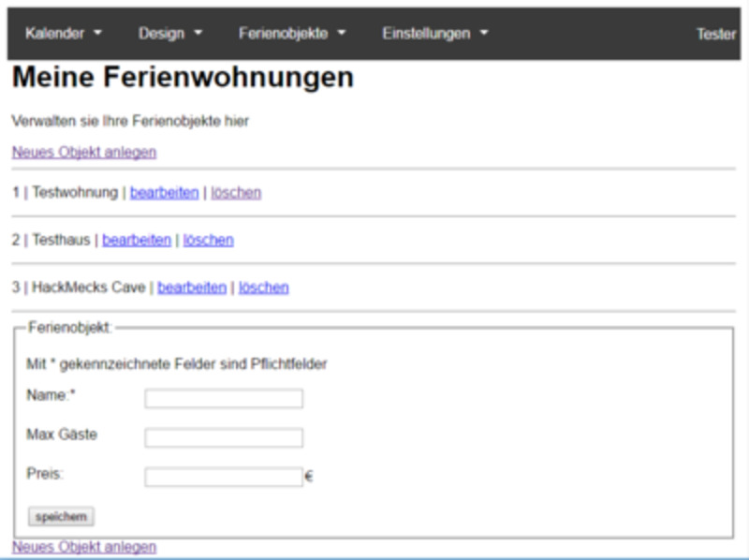Focus the Max Gäste input field

pyautogui.click(x=224, y=438)
